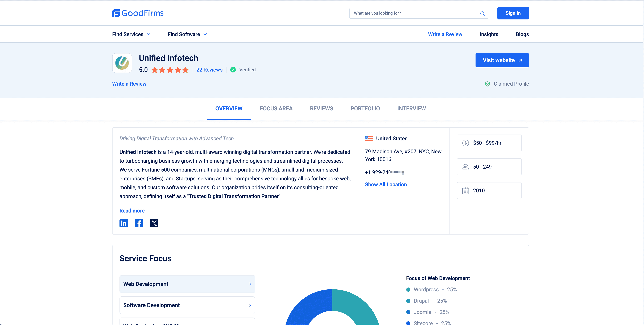Switch to the Reviews tab

pos(321,108)
